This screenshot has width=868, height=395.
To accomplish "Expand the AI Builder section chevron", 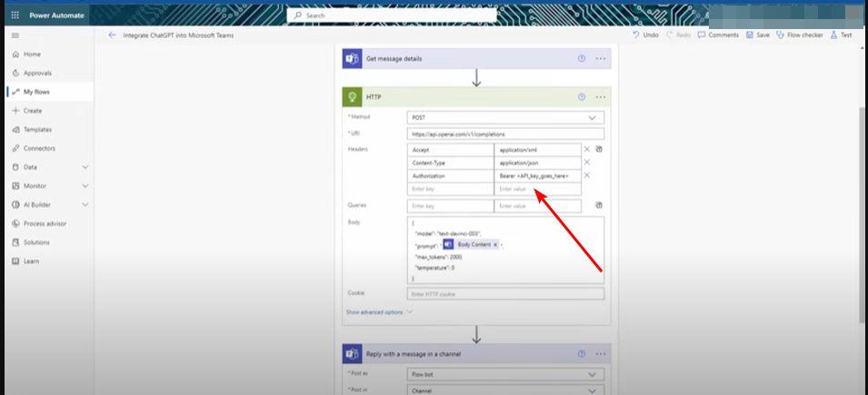I will click(x=85, y=204).
